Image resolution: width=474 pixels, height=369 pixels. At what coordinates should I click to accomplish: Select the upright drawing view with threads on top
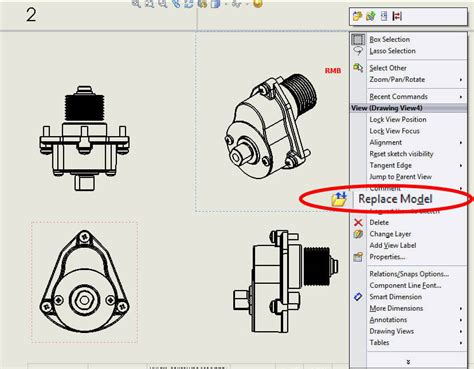coord(84,138)
